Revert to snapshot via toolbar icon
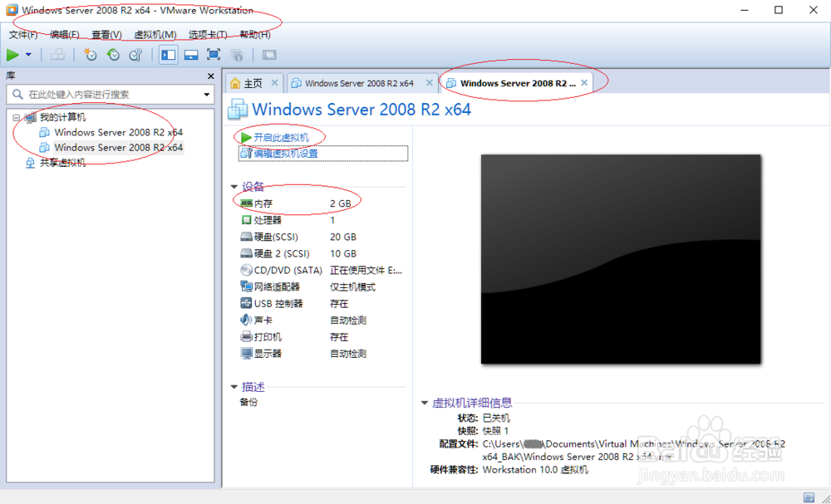This screenshot has width=831, height=504. [x=113, y=55]
